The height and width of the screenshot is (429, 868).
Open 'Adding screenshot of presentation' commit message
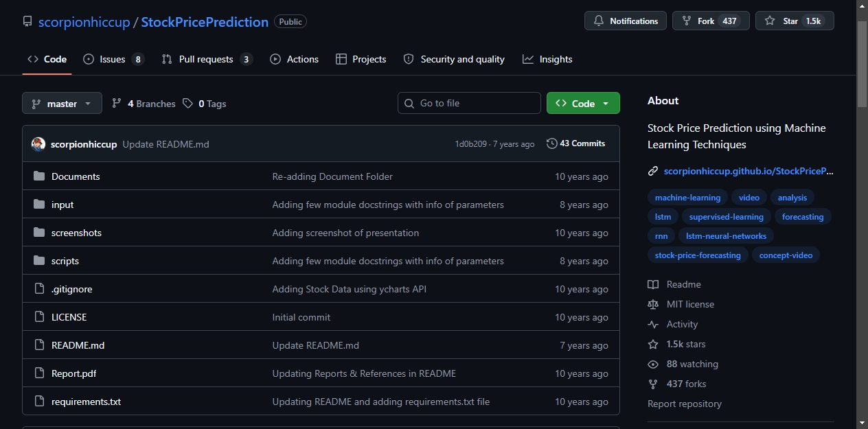pos(345,233)
